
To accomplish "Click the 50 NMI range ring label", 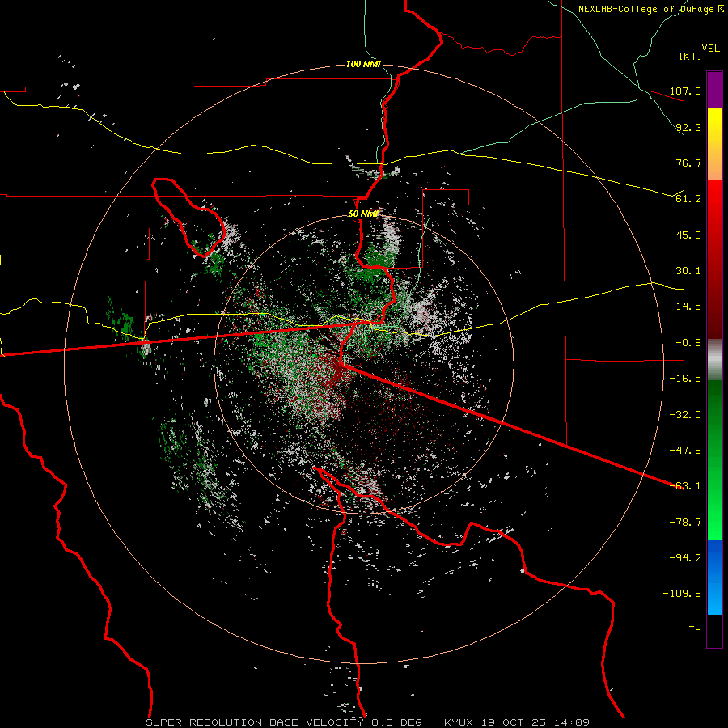I will coord(363,214).
